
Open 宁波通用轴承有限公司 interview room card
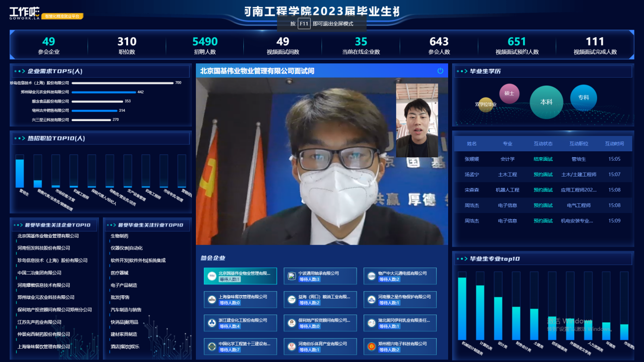coord(320,276)
